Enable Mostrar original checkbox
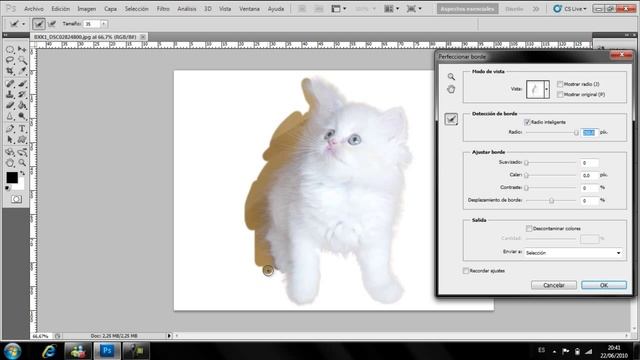Screen dimensions: 640x360 [x=560, y=95]
